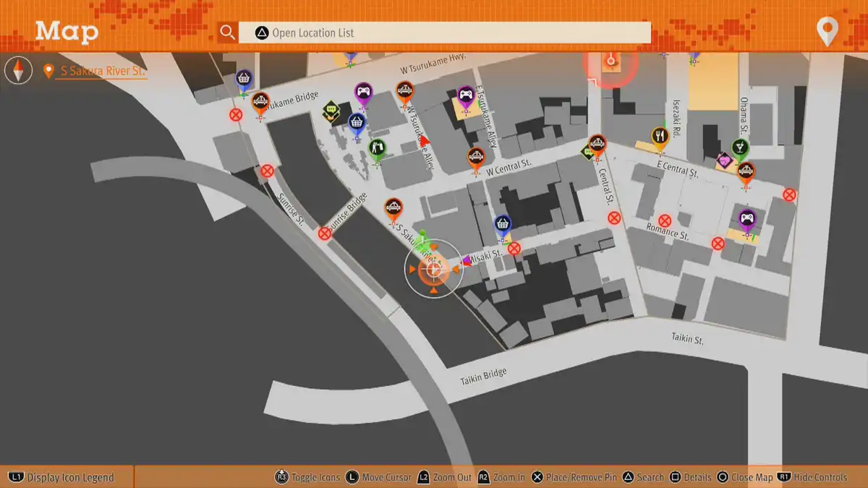The width and height of the screenshot is (868, 488).
Task: Click the purple arcade pin near Romance St.
Action: pos(746,218)
